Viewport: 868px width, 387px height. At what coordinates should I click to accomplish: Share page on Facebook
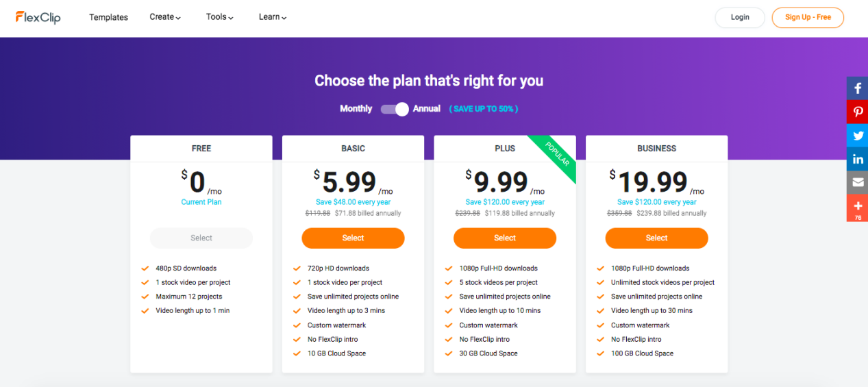click(857, 88)
